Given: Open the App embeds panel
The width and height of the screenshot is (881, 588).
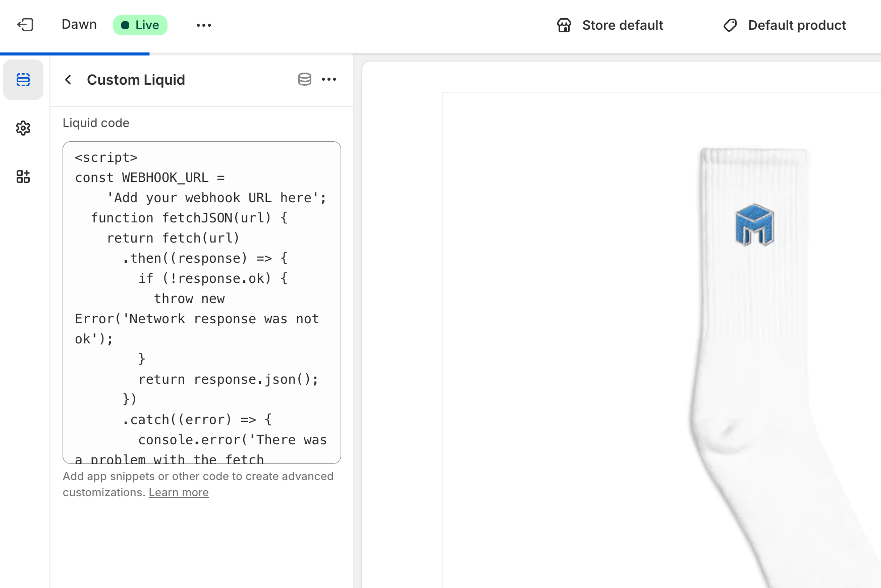Looking at the screenshot, I should tap(23, 177).
